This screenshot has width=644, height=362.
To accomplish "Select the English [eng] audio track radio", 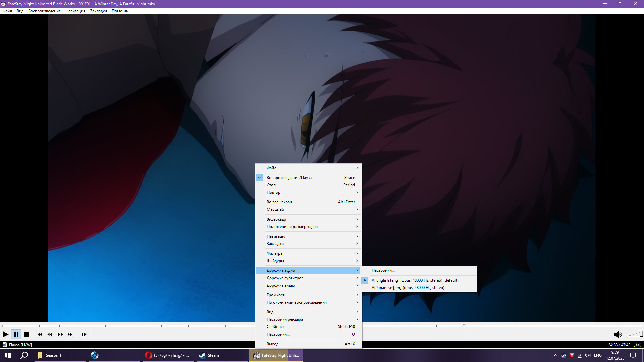I will 419,280.
